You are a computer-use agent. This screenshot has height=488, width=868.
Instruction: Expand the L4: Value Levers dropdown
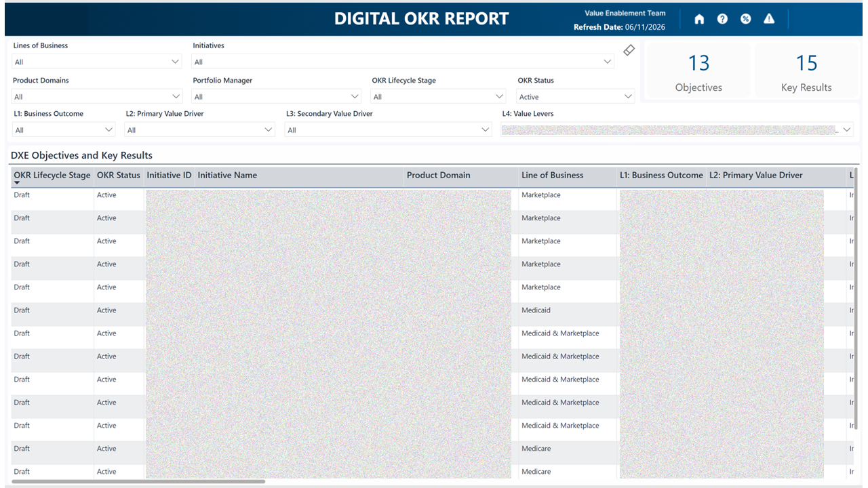click(677, 129)
